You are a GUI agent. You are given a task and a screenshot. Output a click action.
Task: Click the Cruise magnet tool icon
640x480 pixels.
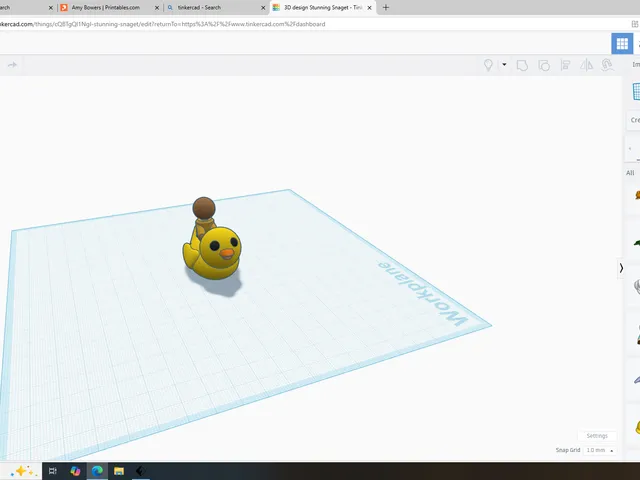607,65
